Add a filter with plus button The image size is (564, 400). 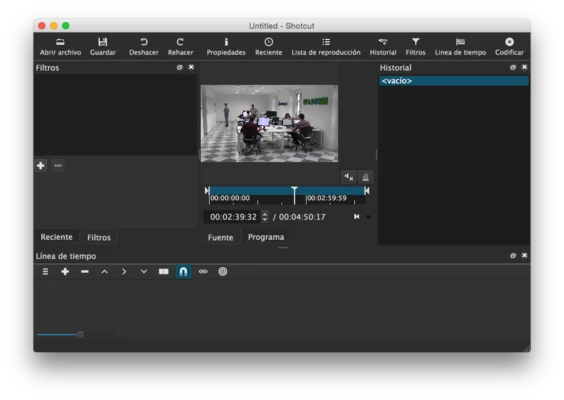[41, 165]
